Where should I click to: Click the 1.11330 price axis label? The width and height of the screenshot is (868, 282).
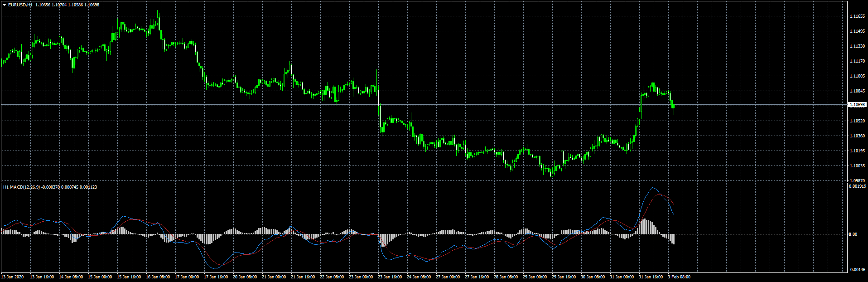click(857, 46)
